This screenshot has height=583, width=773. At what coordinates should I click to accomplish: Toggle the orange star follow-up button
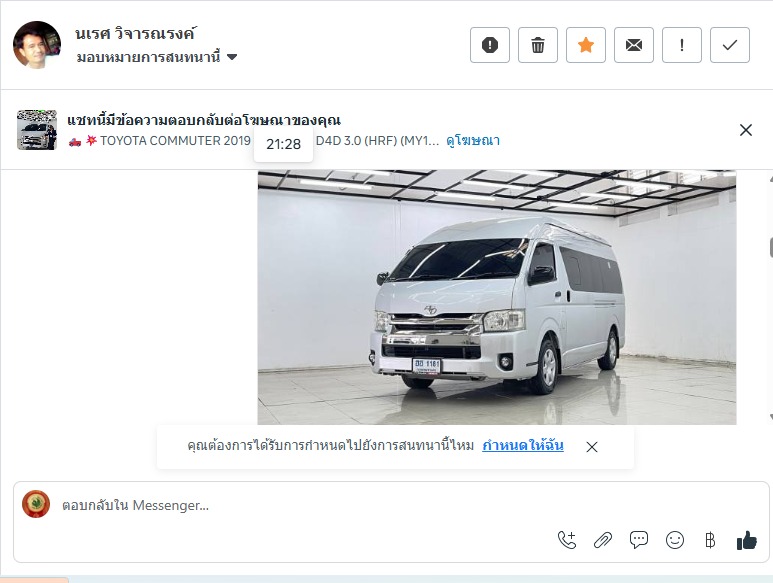[x=586, y=45]
